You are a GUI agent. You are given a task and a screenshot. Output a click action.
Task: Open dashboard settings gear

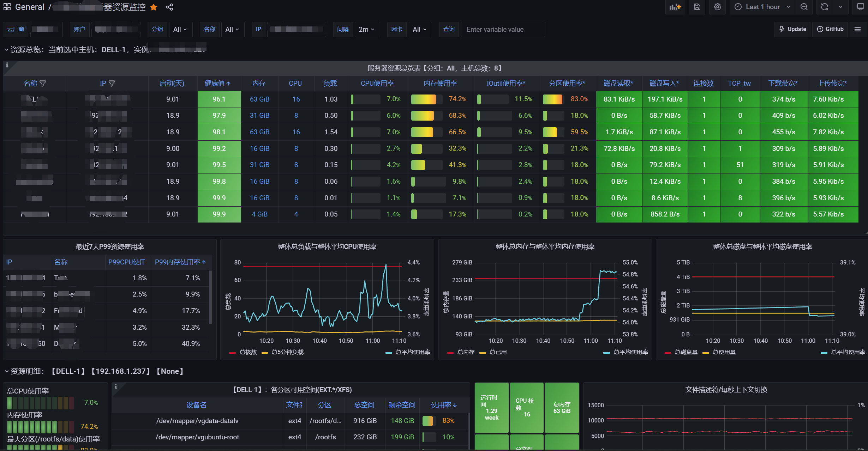(718, 7)
